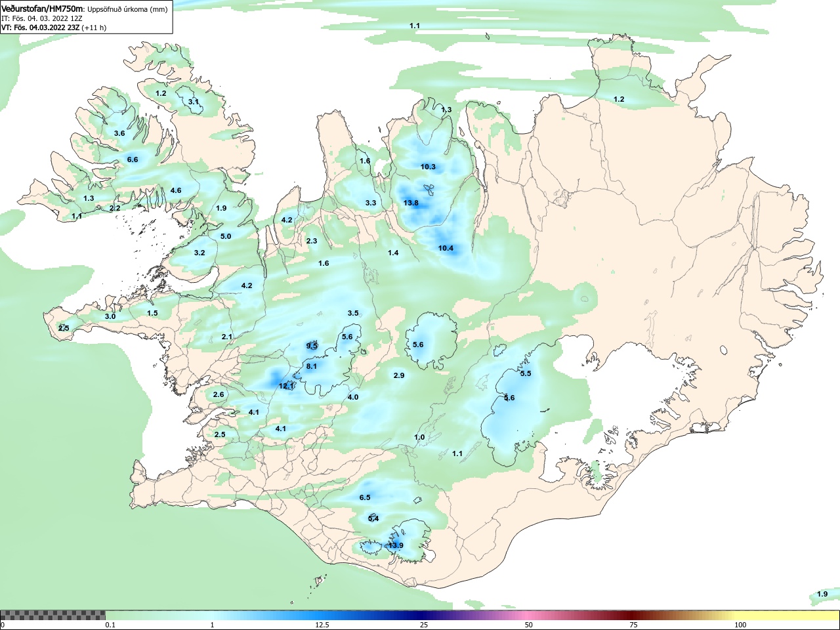Click the 2.6 precipitation value

point(219,394)
